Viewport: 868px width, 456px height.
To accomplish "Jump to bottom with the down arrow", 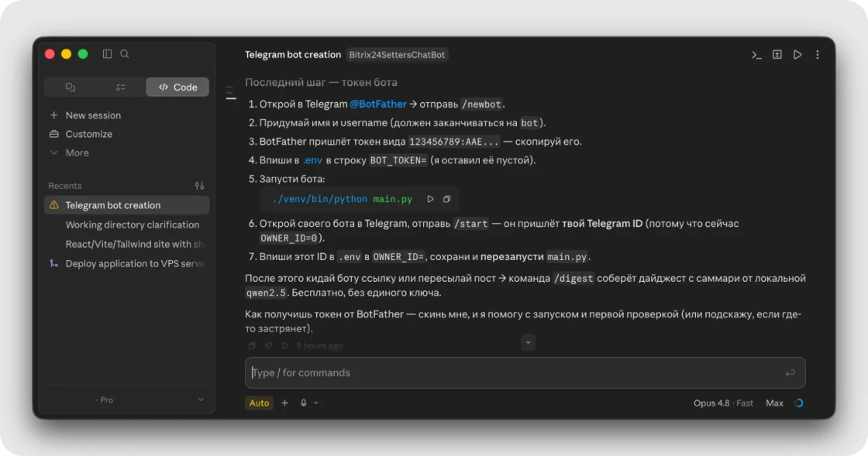I will click(x=528, y=342).
